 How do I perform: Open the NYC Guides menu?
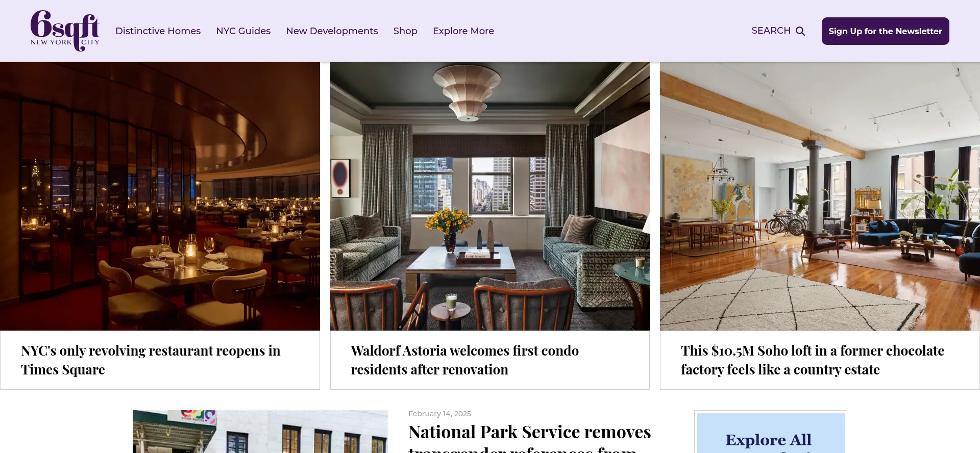click(x=243, y=31)
